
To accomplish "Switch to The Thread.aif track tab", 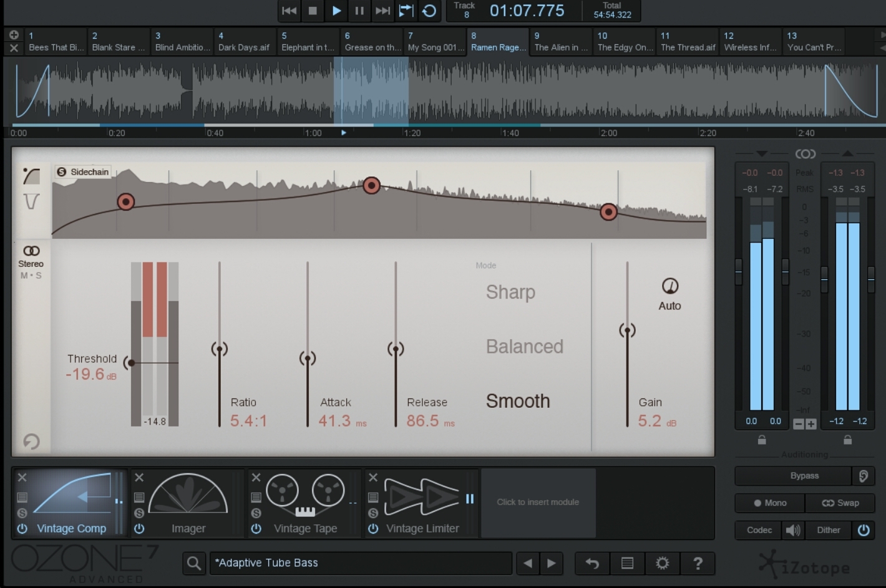I will click(688, 42).
